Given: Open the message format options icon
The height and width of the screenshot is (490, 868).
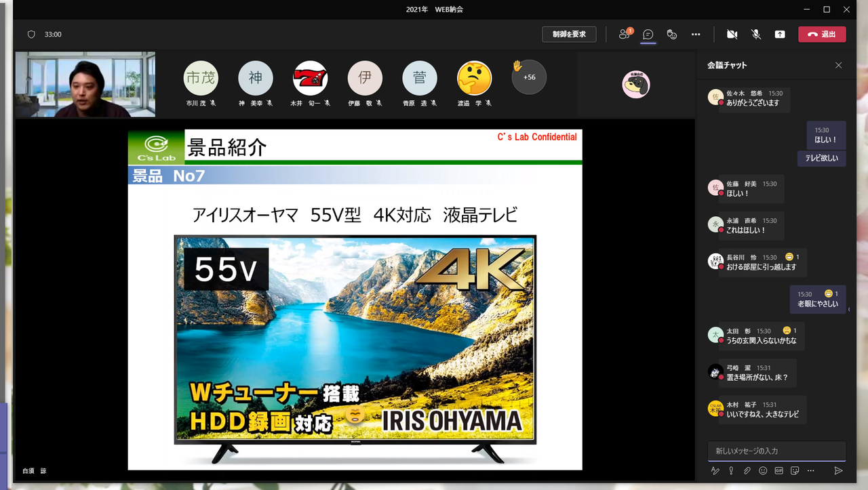Looking at the screenshot, I should 714,470.
